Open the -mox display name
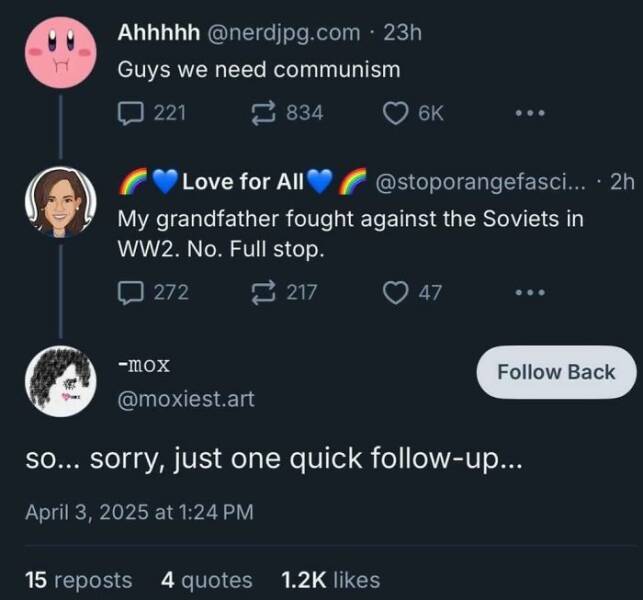The width and height of the screenshot is (643, 600). point(144,362)
